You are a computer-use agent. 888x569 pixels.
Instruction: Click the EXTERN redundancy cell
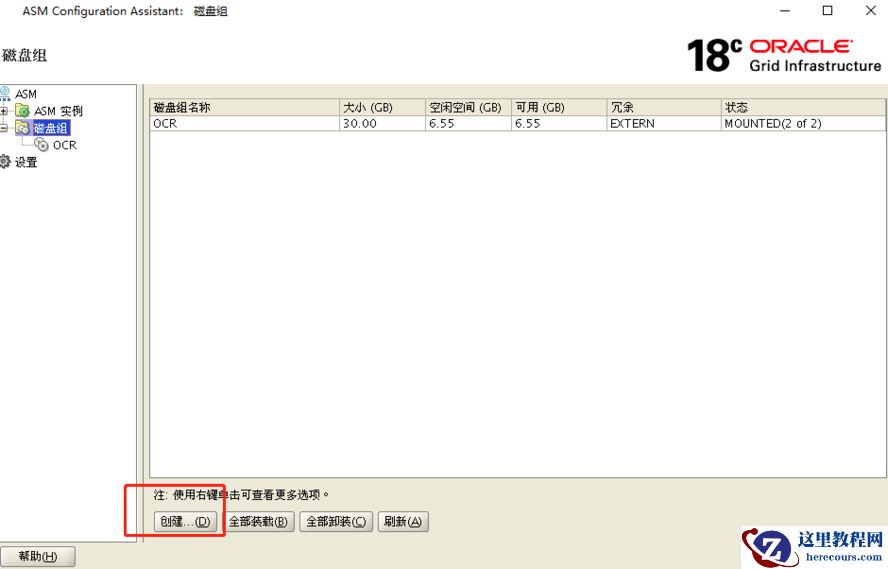point(664,123)
